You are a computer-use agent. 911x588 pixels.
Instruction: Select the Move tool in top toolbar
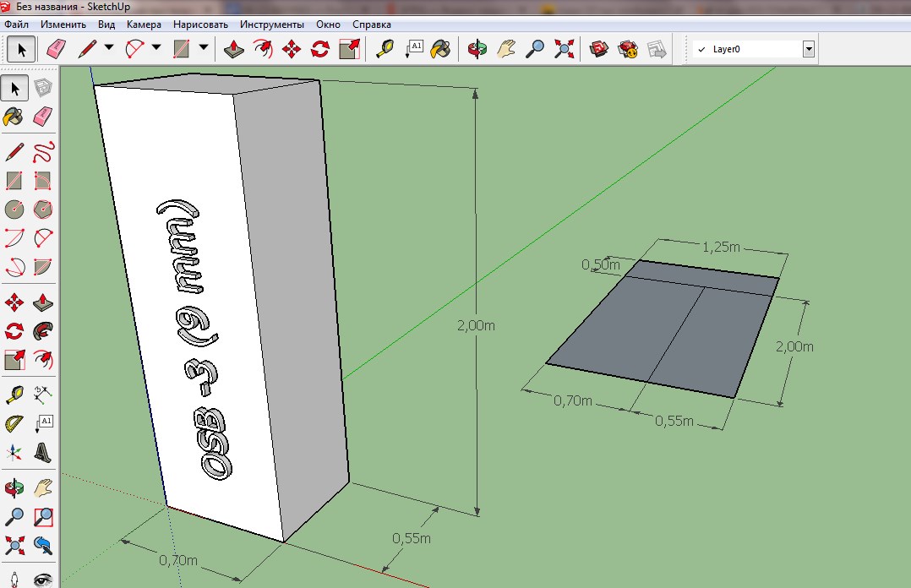click(x=291, y=49)
